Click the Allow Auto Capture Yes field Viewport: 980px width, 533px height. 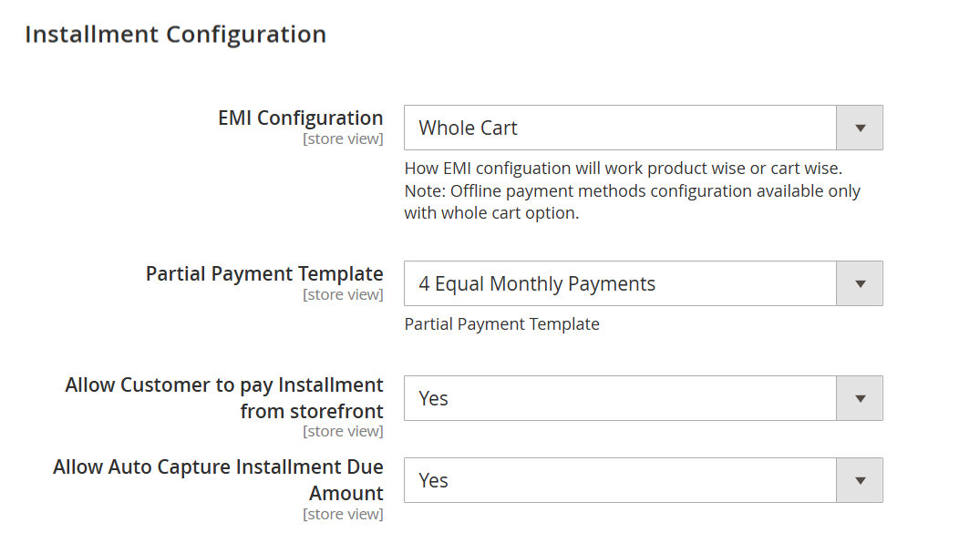coord(643,480)
